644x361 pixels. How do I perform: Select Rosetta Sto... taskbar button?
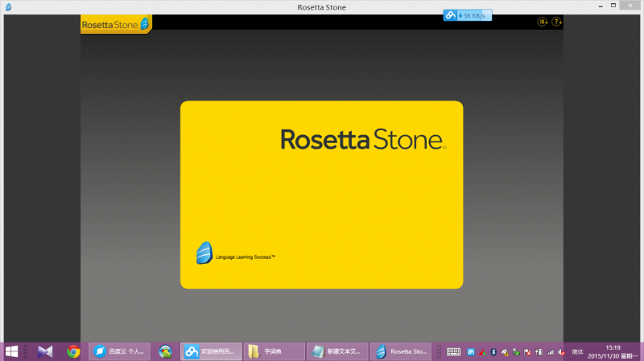pyautogui.click(x=401, y=351)
